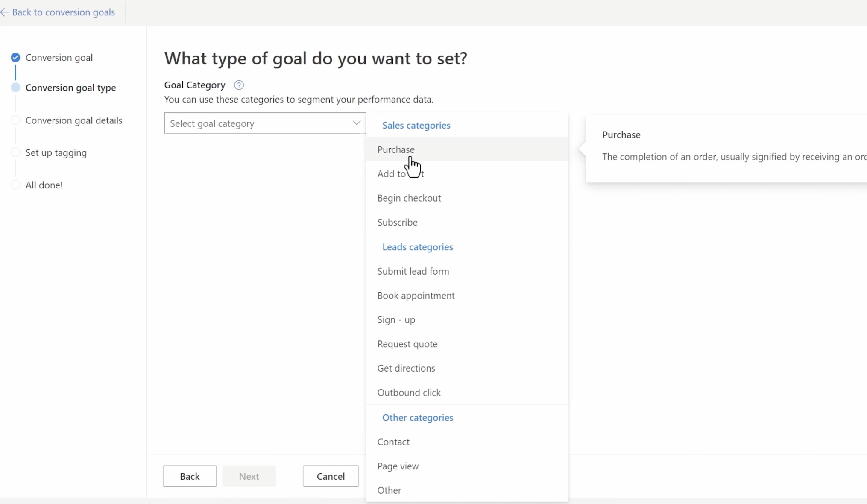Select the Other category option
Screen dimensions: 867x504
tap(467, 490)
